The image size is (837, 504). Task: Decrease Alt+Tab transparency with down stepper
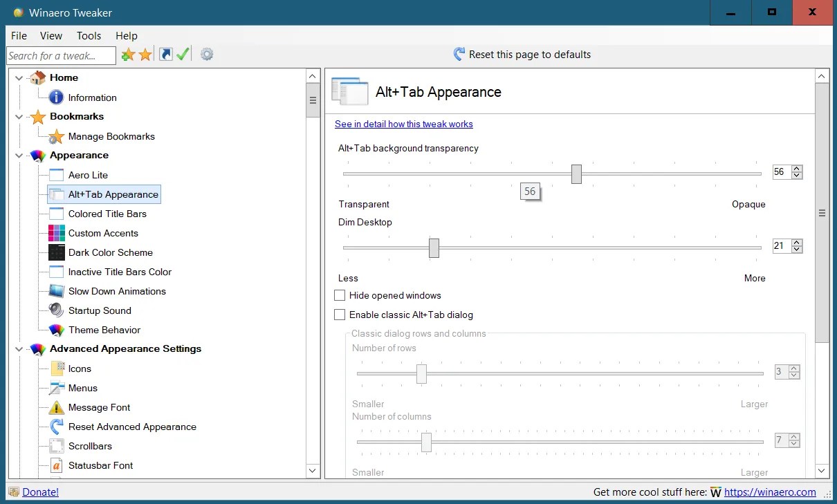point(797,176)
